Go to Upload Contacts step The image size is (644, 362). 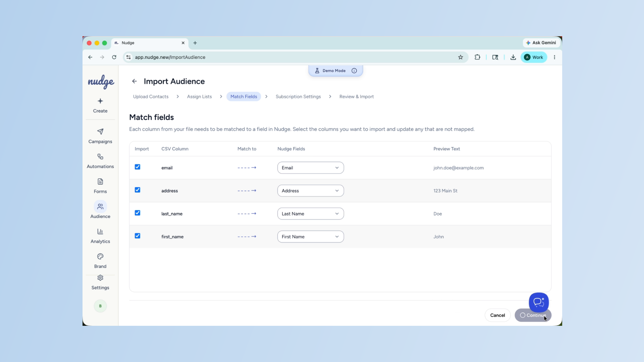click(x=151, y=97)
